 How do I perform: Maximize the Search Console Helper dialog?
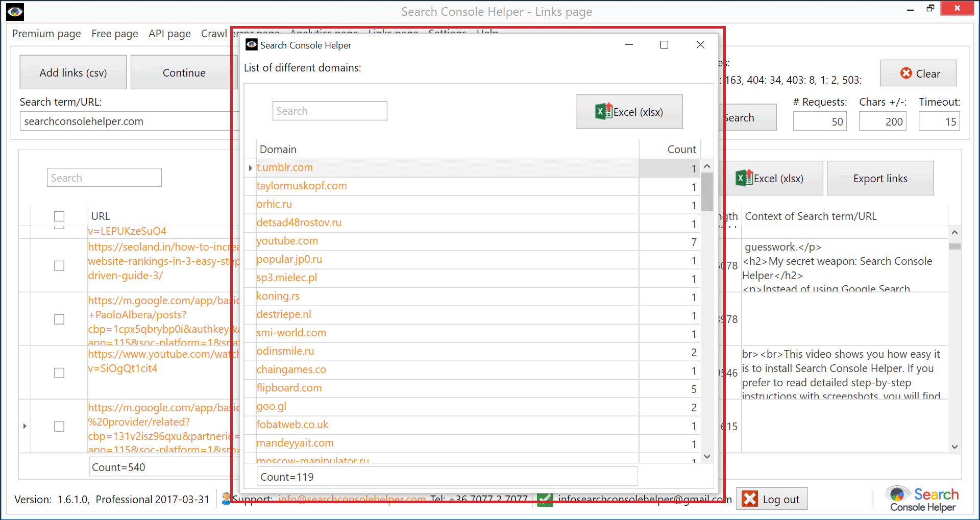click(x=664, y=45)
